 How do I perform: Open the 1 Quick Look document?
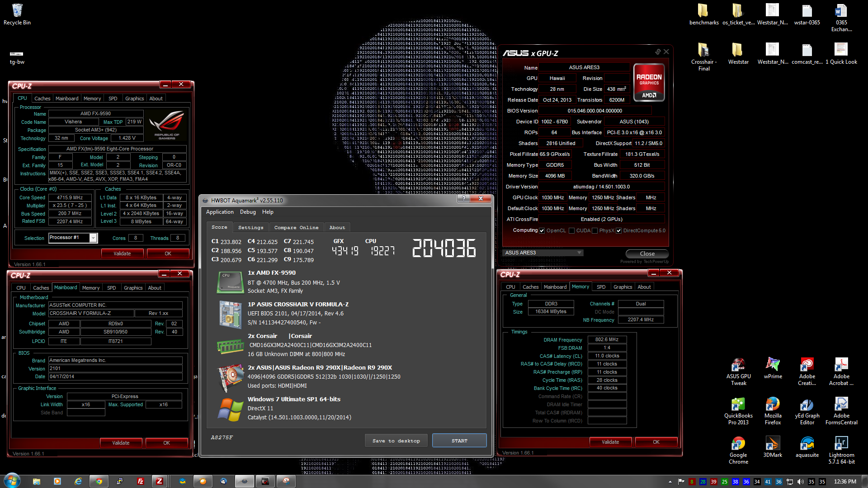[841, 54]
